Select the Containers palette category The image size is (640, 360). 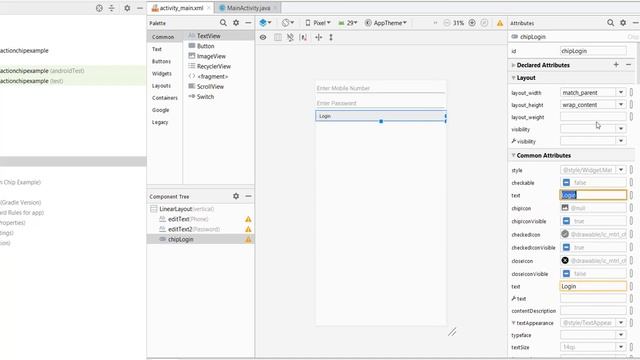(x=164, y=98)
